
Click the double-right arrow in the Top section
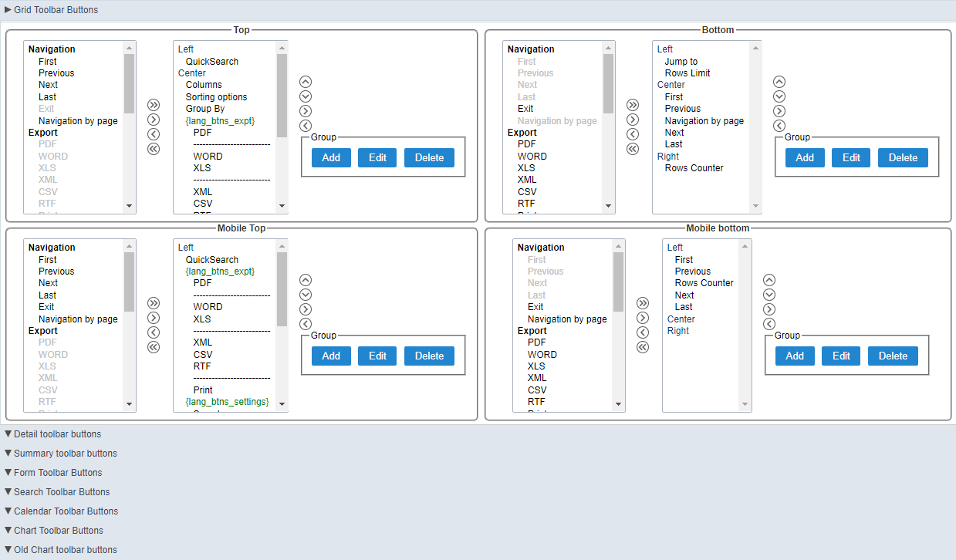click(x=154, y=104)
